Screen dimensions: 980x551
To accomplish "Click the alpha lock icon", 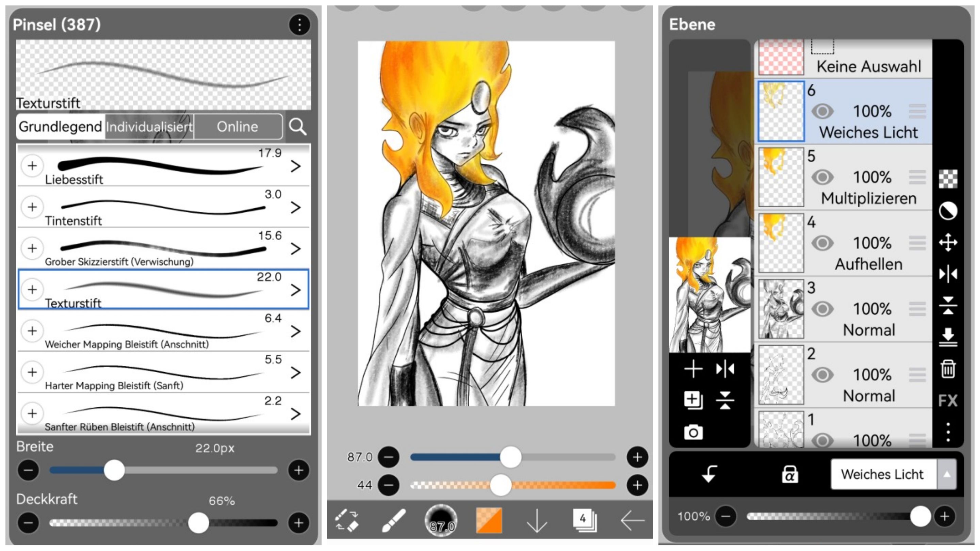I will (x=790, y=474).
